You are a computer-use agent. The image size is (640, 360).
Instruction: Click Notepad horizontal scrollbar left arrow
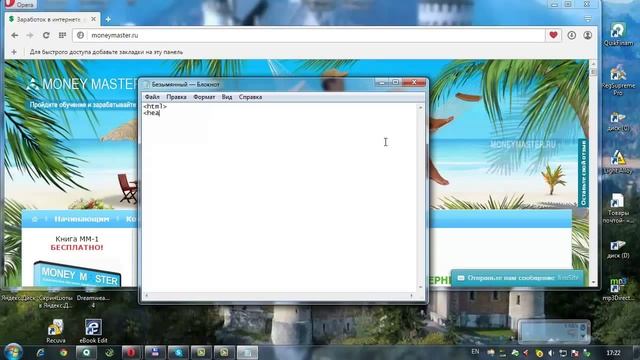(146, 295)
